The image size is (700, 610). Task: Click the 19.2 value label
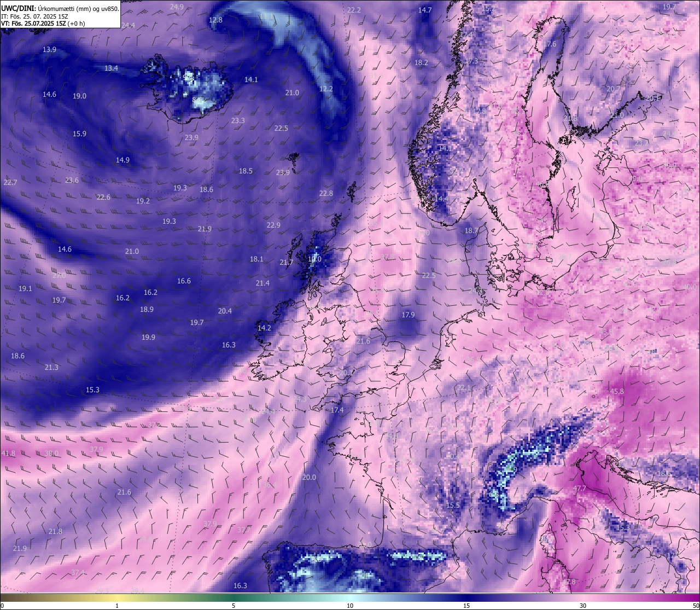[x=143, y=201]
